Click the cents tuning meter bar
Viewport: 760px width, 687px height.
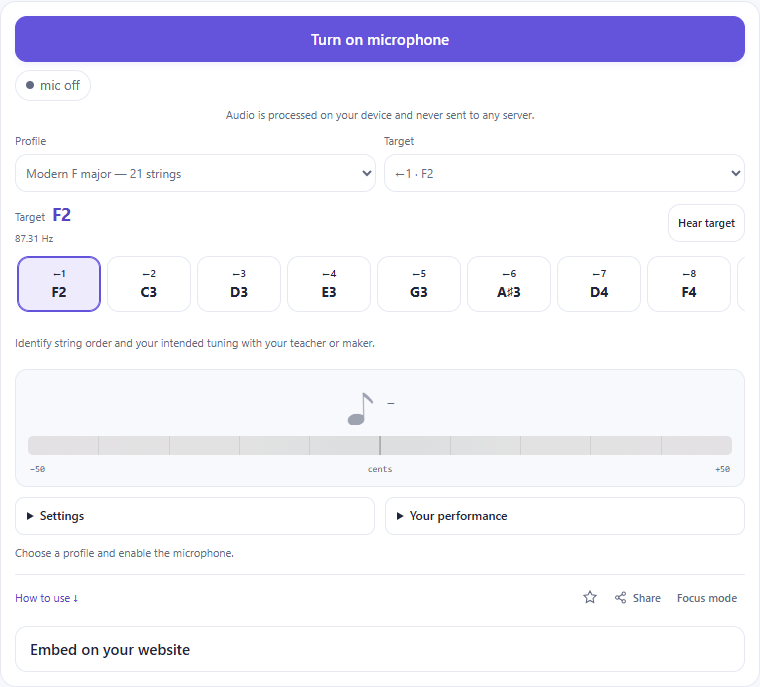(x=380, y=445)
